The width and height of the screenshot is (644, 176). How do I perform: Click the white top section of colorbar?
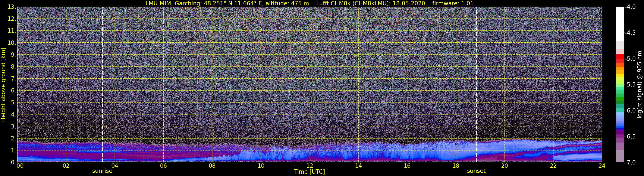point(620,24)
